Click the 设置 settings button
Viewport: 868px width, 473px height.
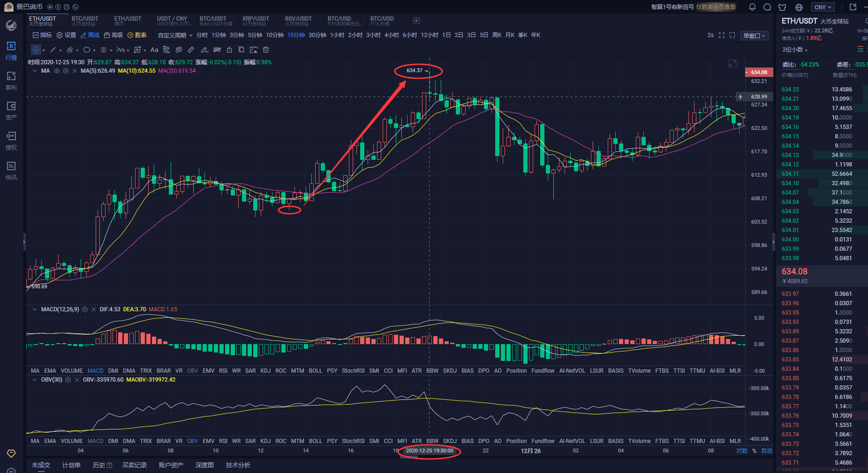(66, 35)
